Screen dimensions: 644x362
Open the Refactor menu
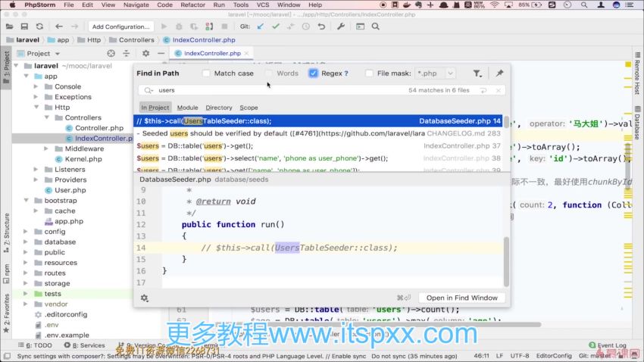[x=192, y=5]
